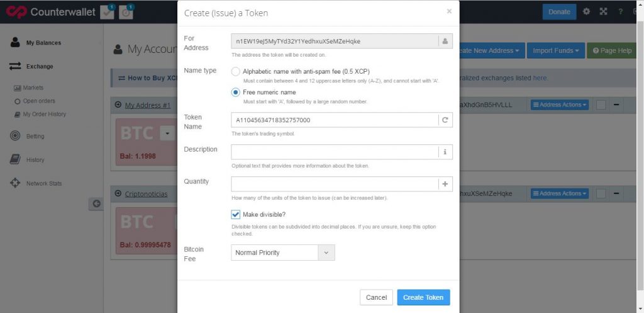Screen dimensions: 644x313
Task: Cancel the token creation dialog
Action: point(376,297)
